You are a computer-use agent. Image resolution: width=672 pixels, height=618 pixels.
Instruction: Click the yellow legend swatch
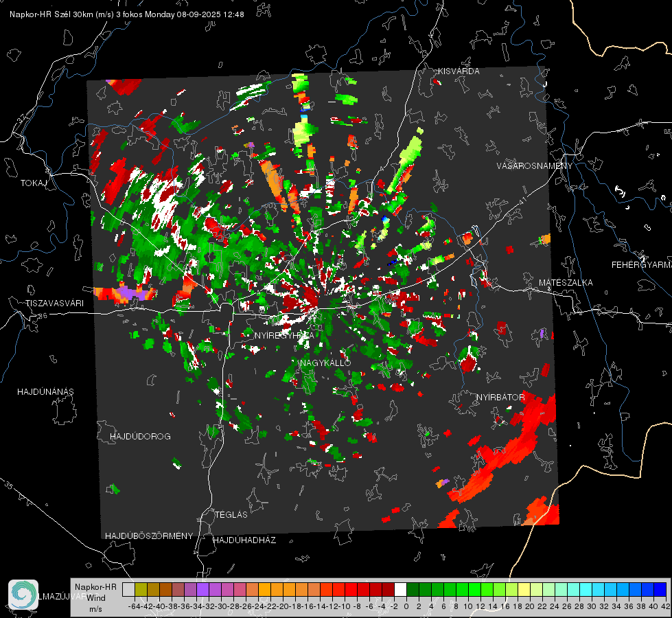click(x=524, y=589)
